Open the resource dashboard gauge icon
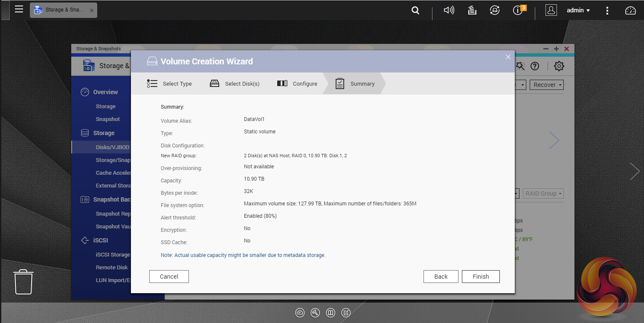Image resolution: width=644 pixels, height=323 pixels. (x=630, y=11)
